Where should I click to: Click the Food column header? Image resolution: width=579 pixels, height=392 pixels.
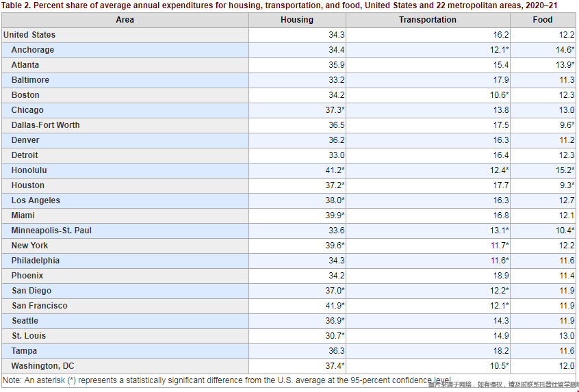[543, 20]
